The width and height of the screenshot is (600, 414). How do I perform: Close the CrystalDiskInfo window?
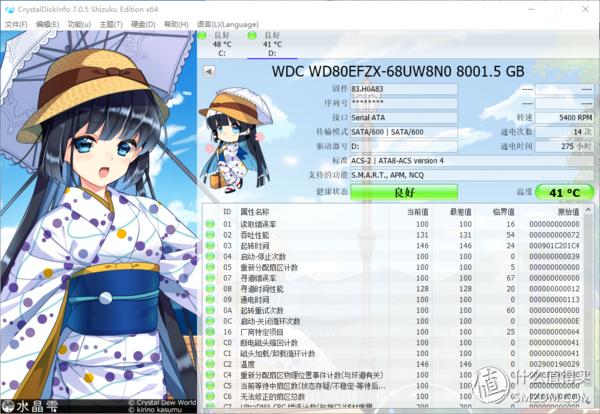pyautogui.click(x=585, y=9)
